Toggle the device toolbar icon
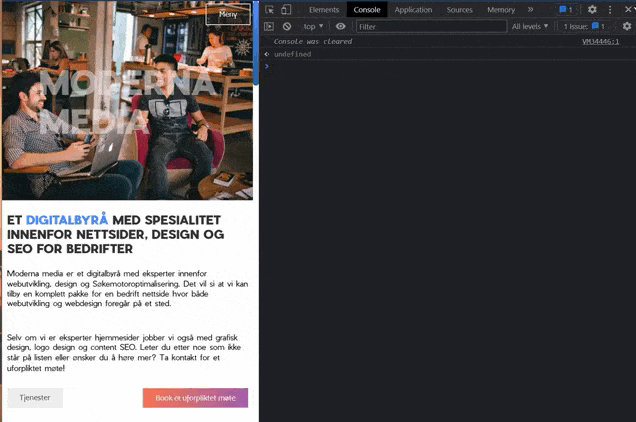The image size is (636, 422). (x=286, y=10)
